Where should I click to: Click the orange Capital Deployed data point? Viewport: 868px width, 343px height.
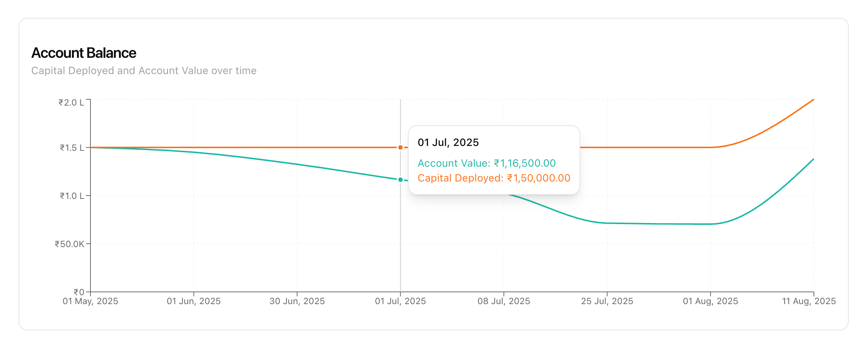point(400,147)
